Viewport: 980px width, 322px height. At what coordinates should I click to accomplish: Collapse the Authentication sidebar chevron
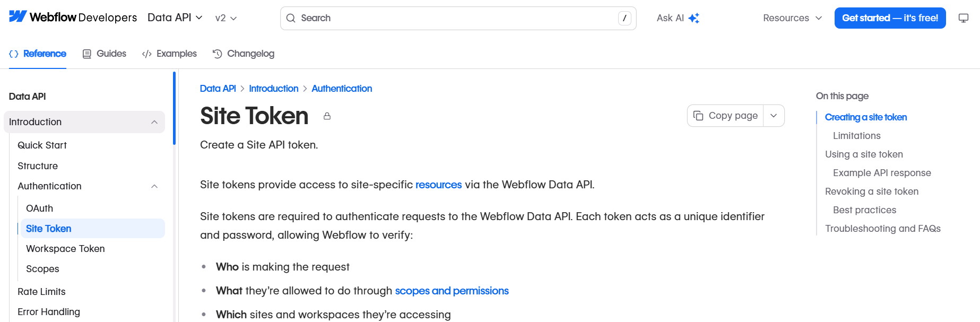(x=154, y=186)
